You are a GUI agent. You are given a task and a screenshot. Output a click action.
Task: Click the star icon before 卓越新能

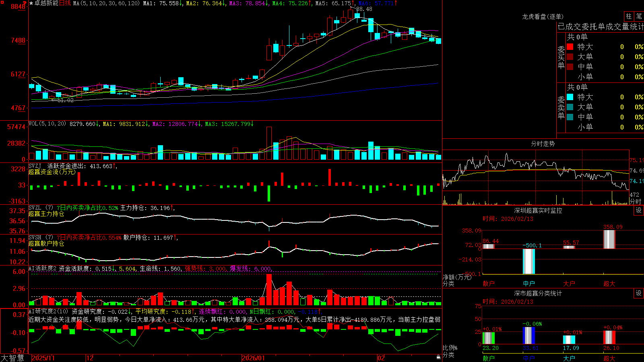pyautogui.click(x=31, y=3)
